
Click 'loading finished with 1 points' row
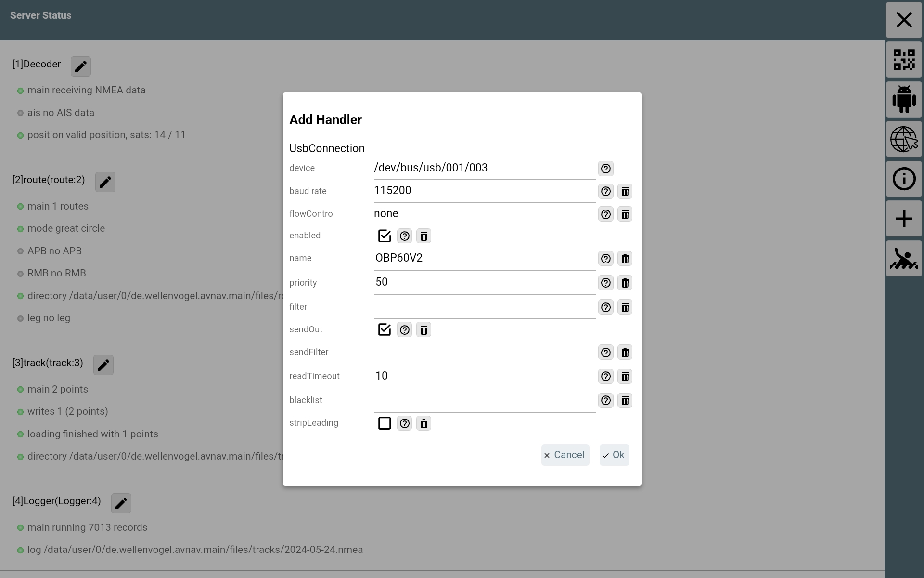tap(88, 434)
